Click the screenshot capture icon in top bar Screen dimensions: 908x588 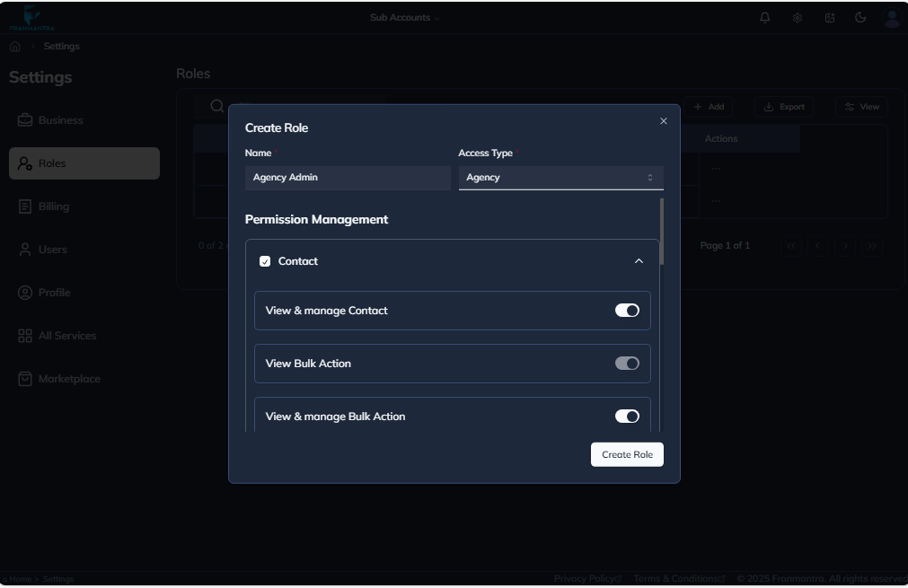tap(829, 17)
